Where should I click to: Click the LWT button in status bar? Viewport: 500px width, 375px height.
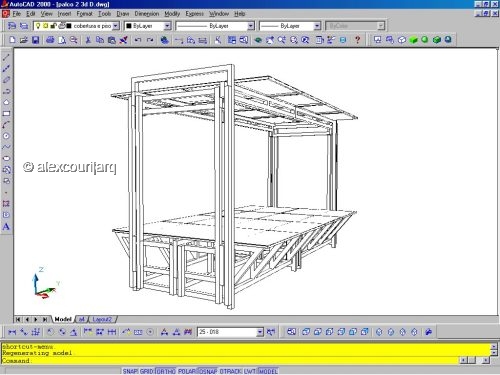click(250, 371)
